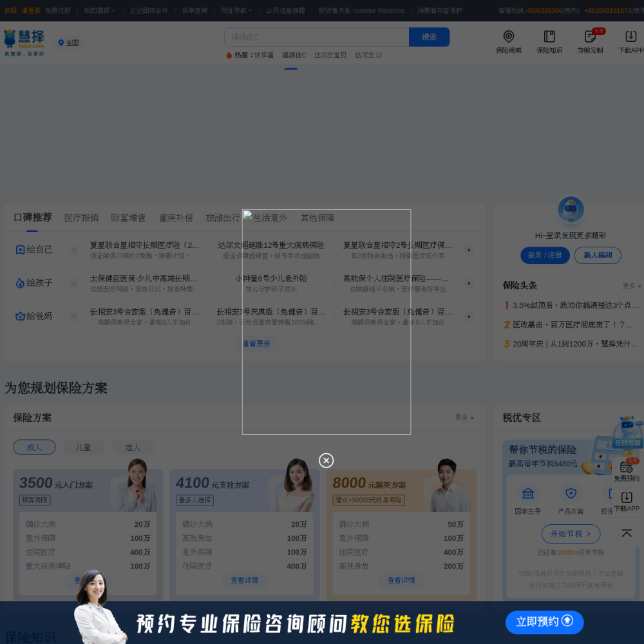This screenshot has height=644, width=644.
Task: Open 更多 beside 保险方案
Action: (464, 417)
